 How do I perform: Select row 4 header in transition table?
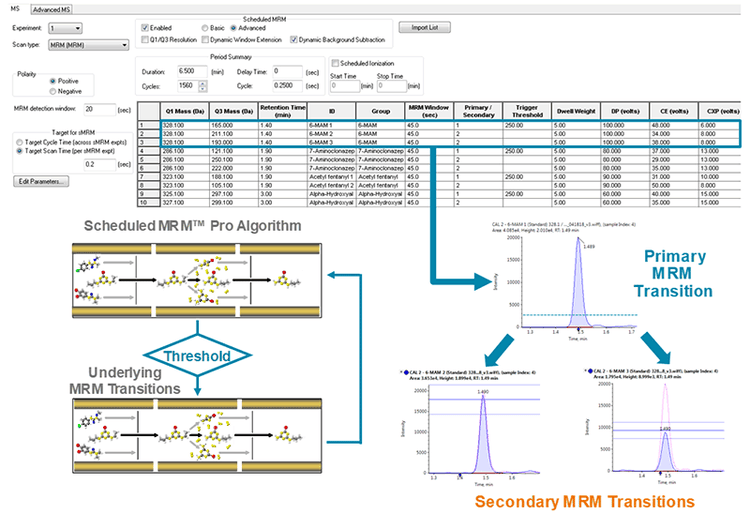pyautogui.click(x=143, y=149)
